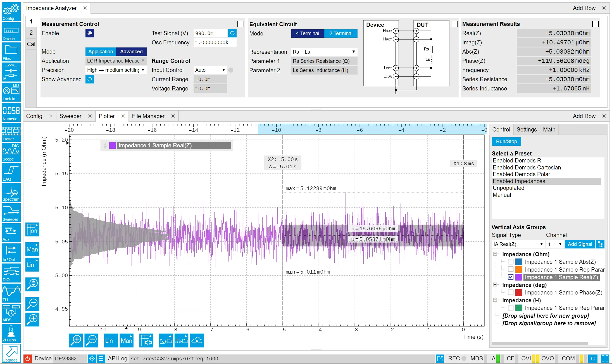Open the Precision dropdown
This screenshot has height=364, width=612.
pos(116,70)
